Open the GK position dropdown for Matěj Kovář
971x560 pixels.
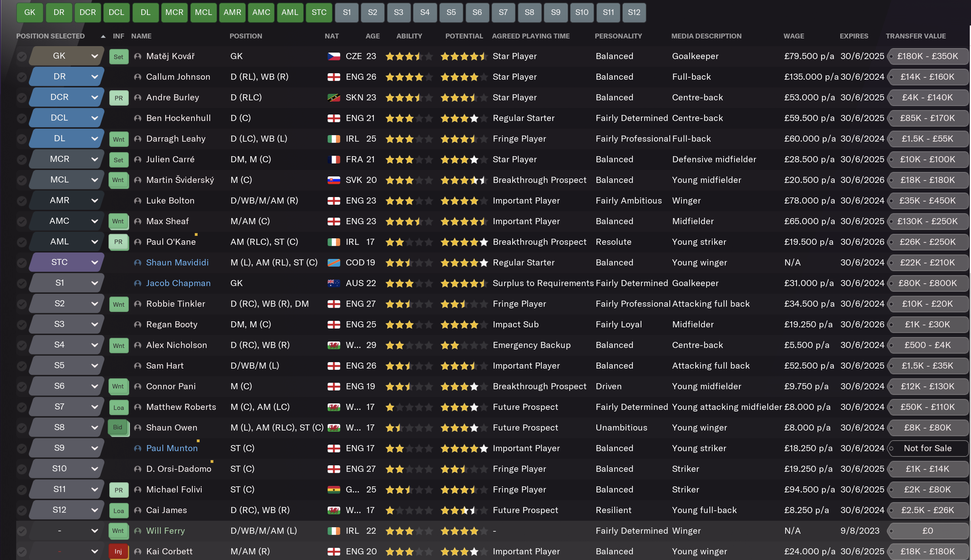pos(67,56)
